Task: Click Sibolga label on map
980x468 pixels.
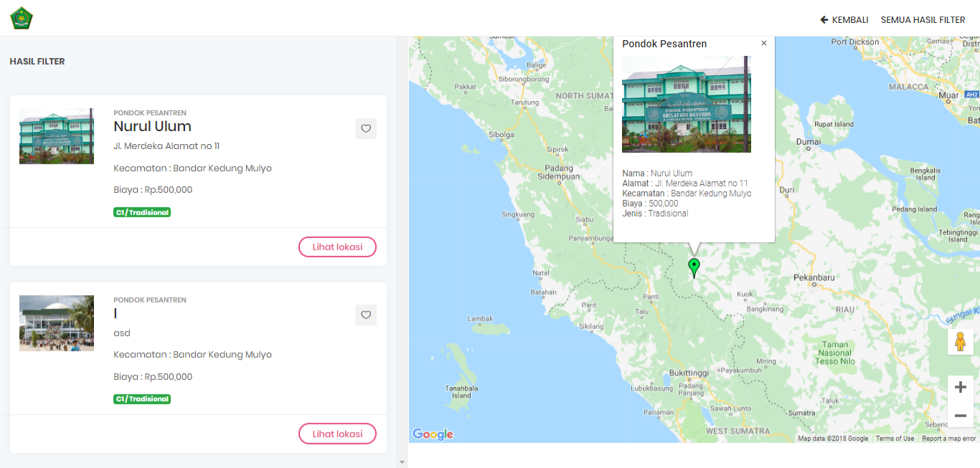Action: click(x=501, y=135)
